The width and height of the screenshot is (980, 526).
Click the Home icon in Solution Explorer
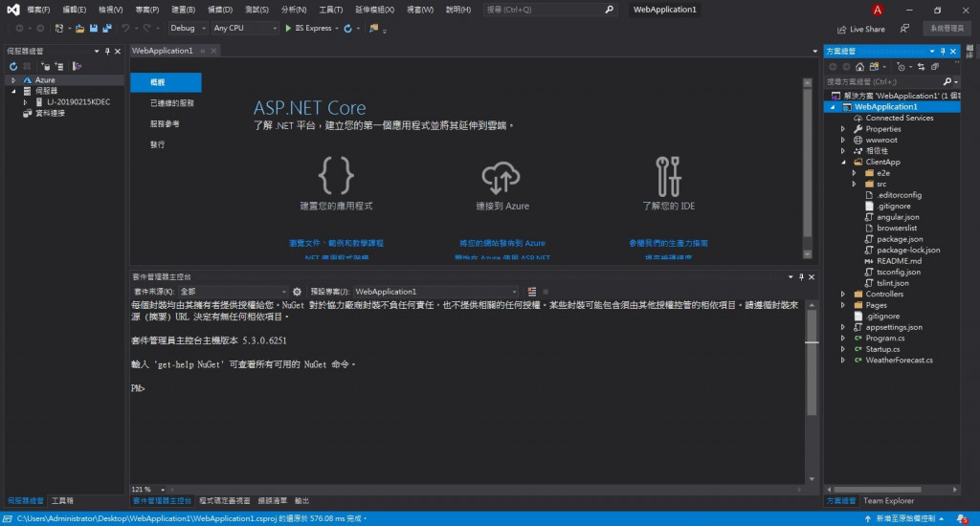860,67
